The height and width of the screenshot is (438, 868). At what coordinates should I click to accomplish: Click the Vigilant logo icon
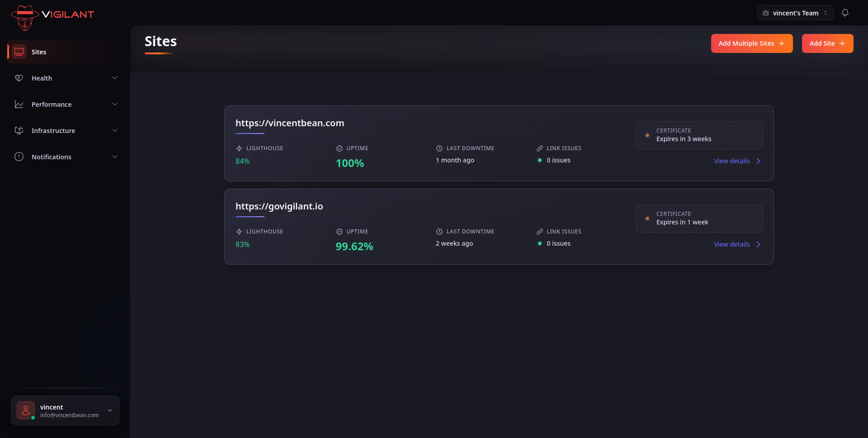tap(25, 17)
